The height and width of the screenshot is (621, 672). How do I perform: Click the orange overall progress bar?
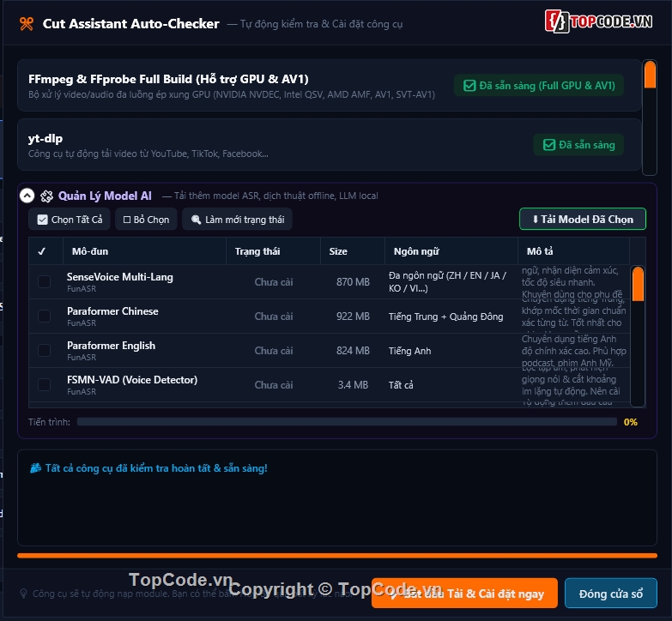(337, 556)
